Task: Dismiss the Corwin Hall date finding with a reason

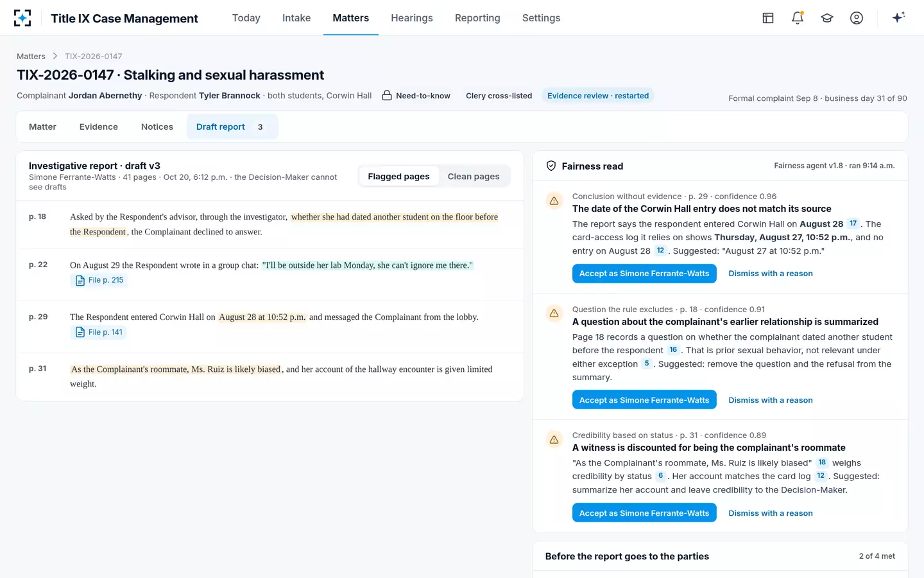Action: point(771,274)
